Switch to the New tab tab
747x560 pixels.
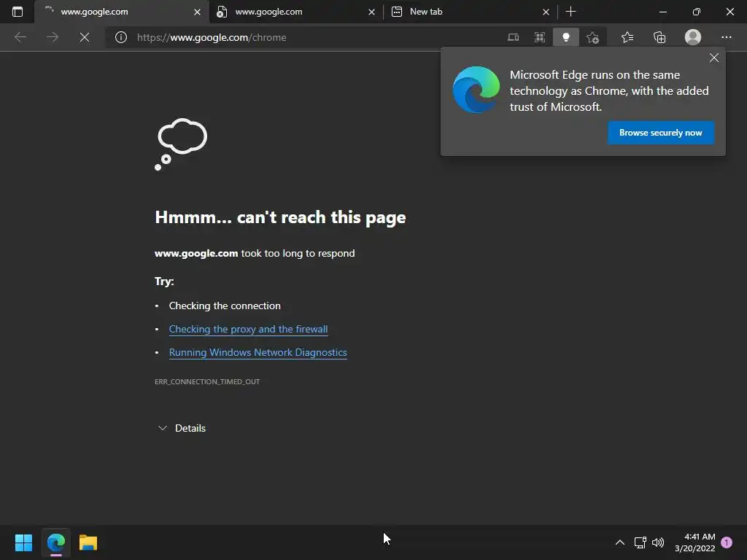tap(469, 12)
